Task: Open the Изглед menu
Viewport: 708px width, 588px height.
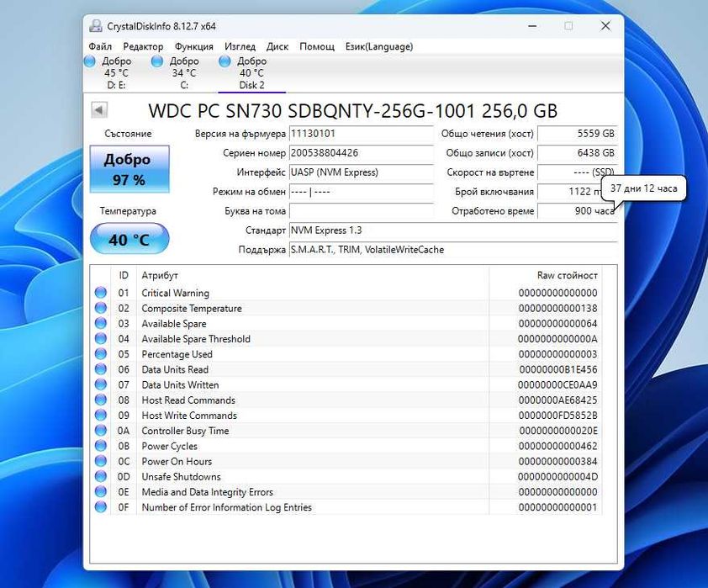Action: coord(240,46)
